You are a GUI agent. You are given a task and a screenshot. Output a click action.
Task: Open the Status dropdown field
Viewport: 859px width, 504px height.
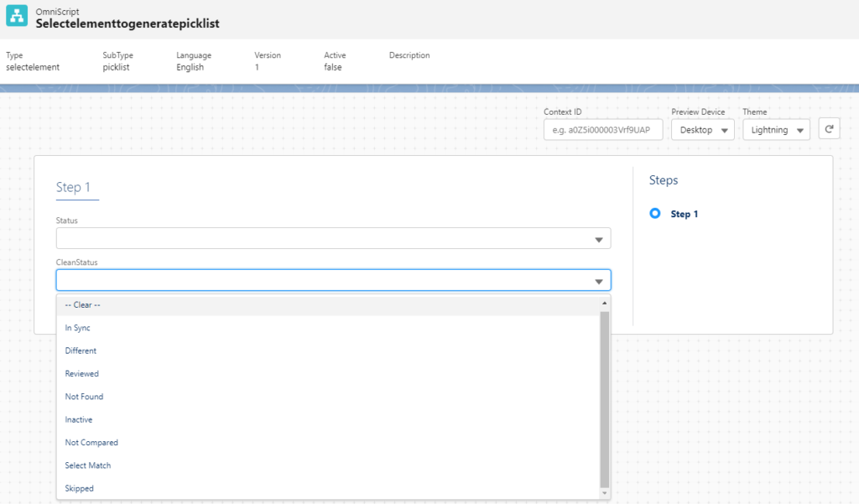[333, 238]
